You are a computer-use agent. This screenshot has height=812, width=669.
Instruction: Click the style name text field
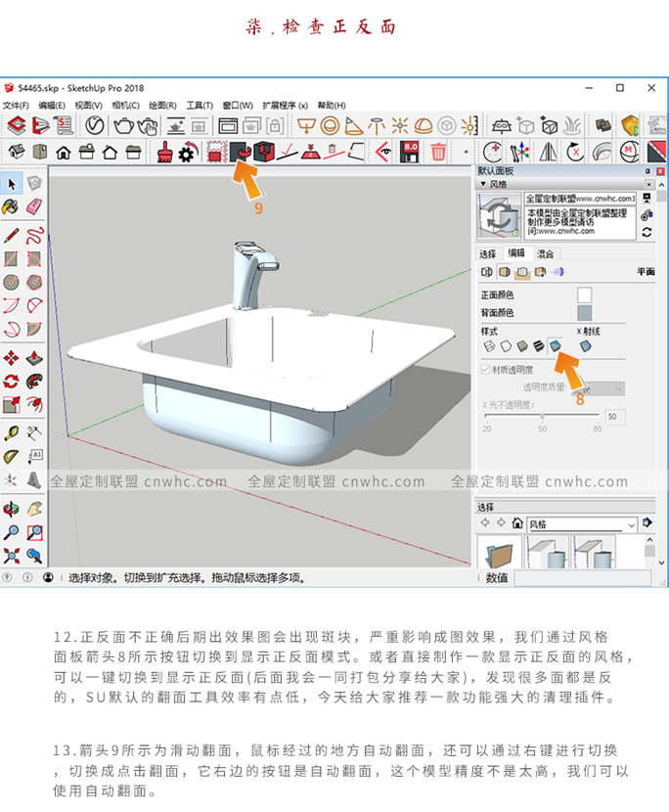point(580,199)
